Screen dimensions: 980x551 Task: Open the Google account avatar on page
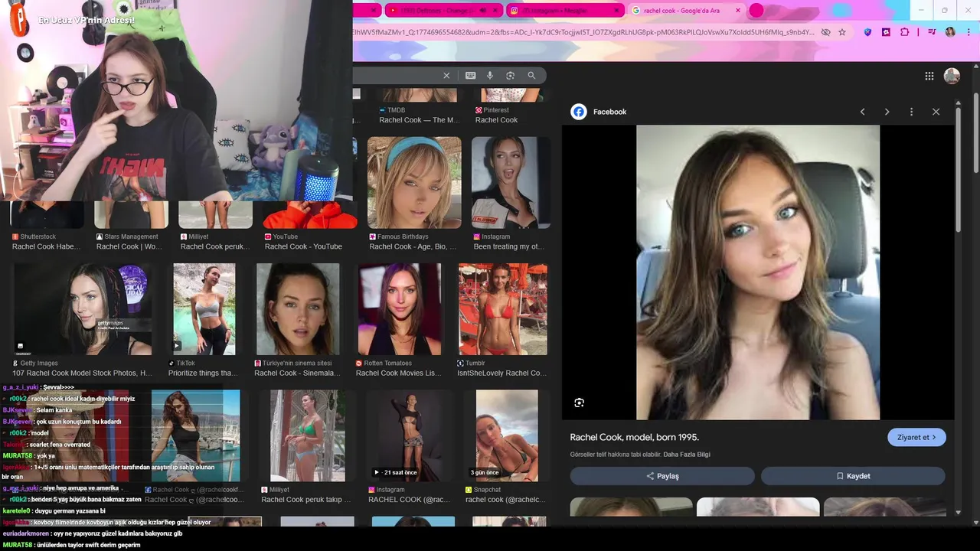(x=952, y=76)
